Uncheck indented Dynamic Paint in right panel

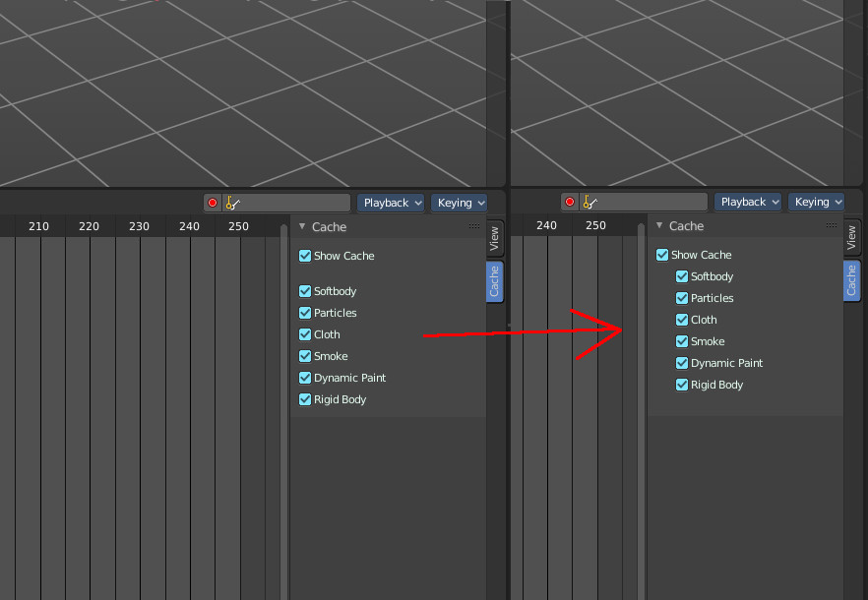click(x=682, y=363)
